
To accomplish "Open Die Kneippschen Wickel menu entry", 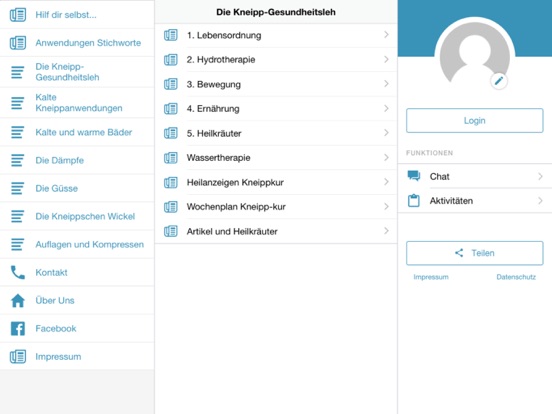I will (x=77, y=216).
